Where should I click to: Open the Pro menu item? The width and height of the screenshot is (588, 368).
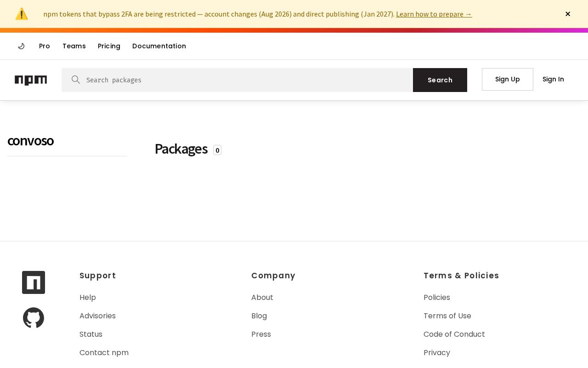point(45,46)
